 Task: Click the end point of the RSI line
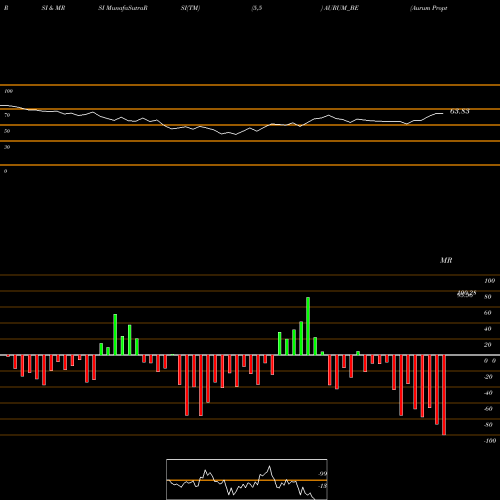tap(443, 114)
